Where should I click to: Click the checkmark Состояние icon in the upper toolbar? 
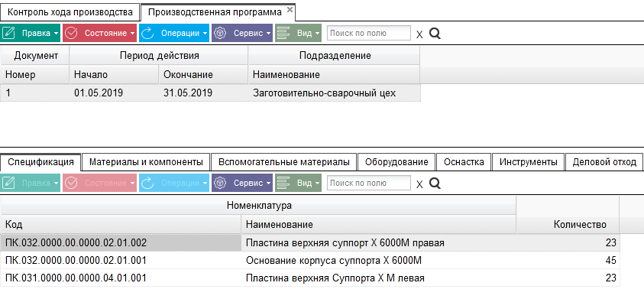coord(71,34)
